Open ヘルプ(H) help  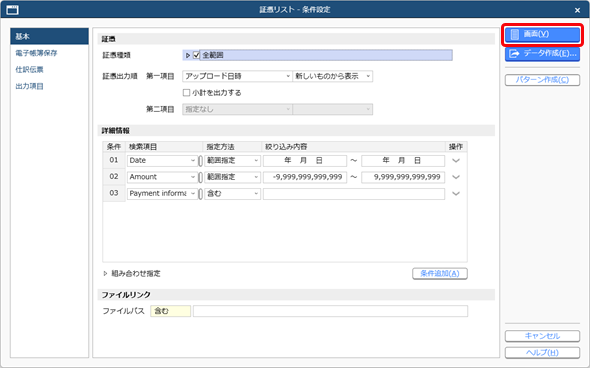542,353
